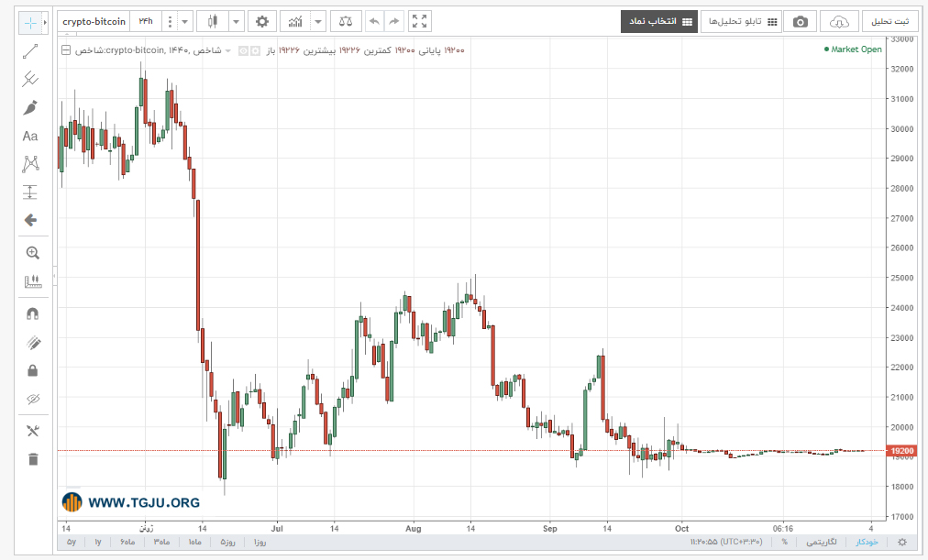Image resolution: width=928 pixels, height=560 pixels.
Task: Delete drawings with the trash icon
Action: click(x=32, y=459)
